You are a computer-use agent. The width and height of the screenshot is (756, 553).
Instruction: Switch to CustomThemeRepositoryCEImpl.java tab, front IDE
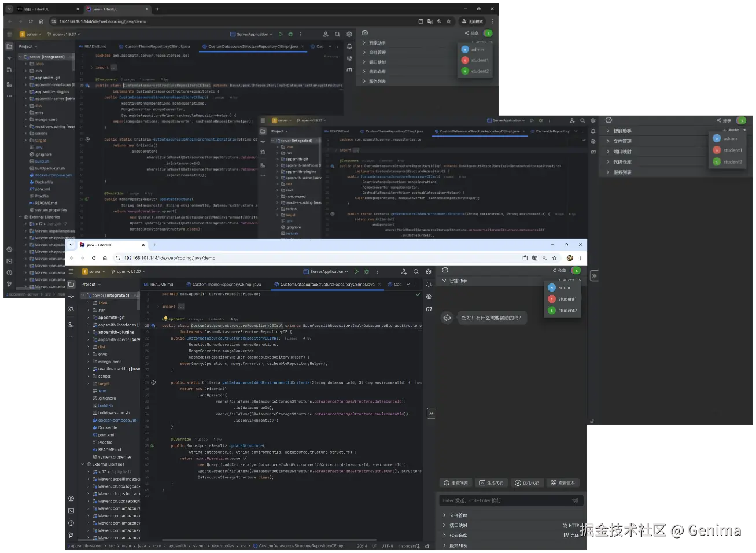tap(223, 284)
